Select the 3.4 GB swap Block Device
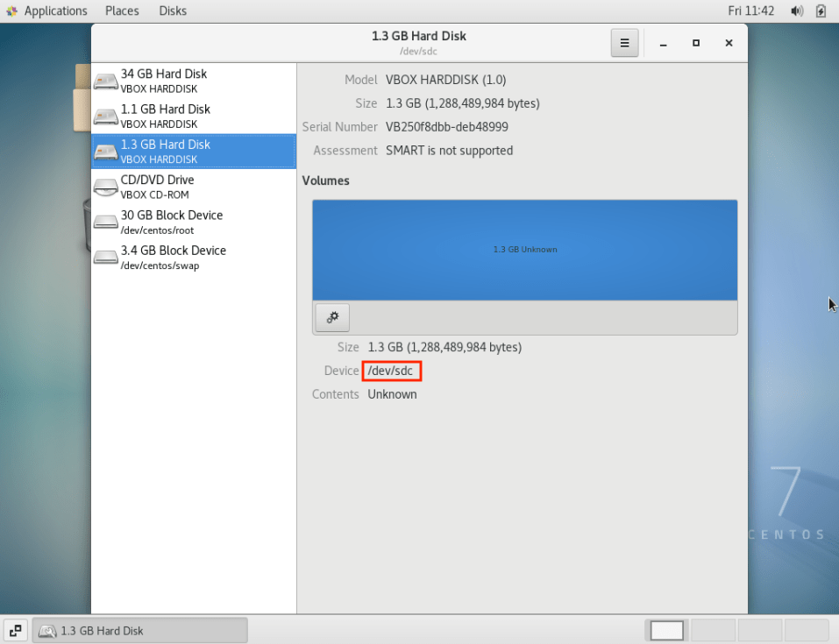839x644 pixels. pyautogui.click(x=175, y=257)
